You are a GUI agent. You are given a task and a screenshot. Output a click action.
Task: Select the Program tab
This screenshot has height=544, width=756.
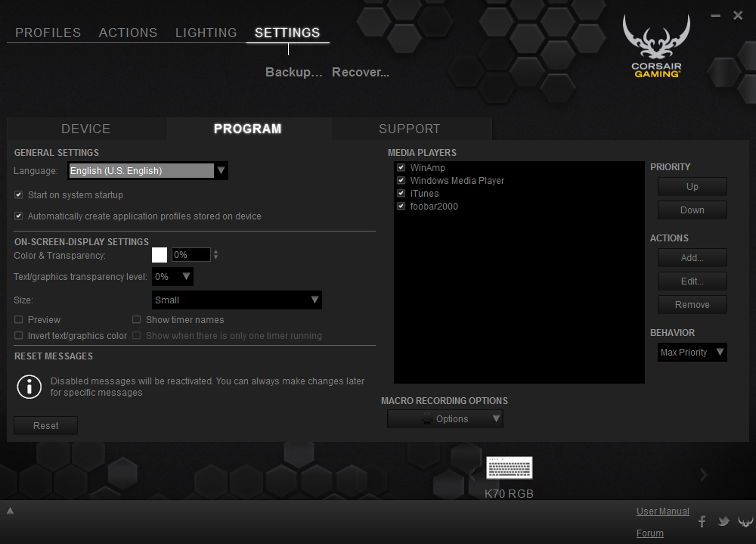(x=248, y=129)
